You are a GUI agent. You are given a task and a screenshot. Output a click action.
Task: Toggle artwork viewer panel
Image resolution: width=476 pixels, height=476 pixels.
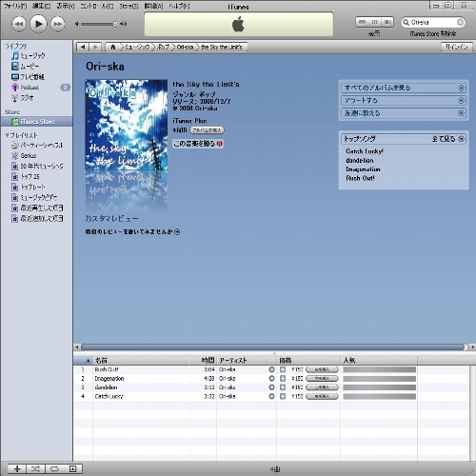73,468
